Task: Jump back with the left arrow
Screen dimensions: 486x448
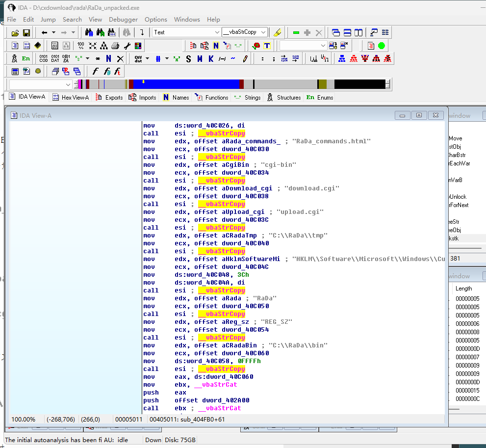Action: coord(44,32)
